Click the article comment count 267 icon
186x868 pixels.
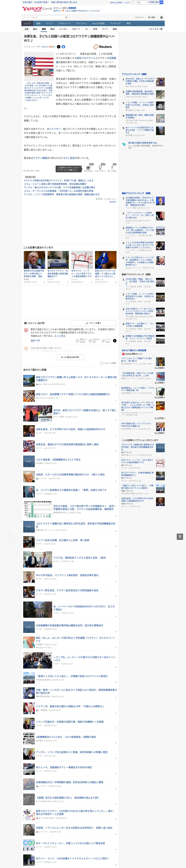click(45, 47)
